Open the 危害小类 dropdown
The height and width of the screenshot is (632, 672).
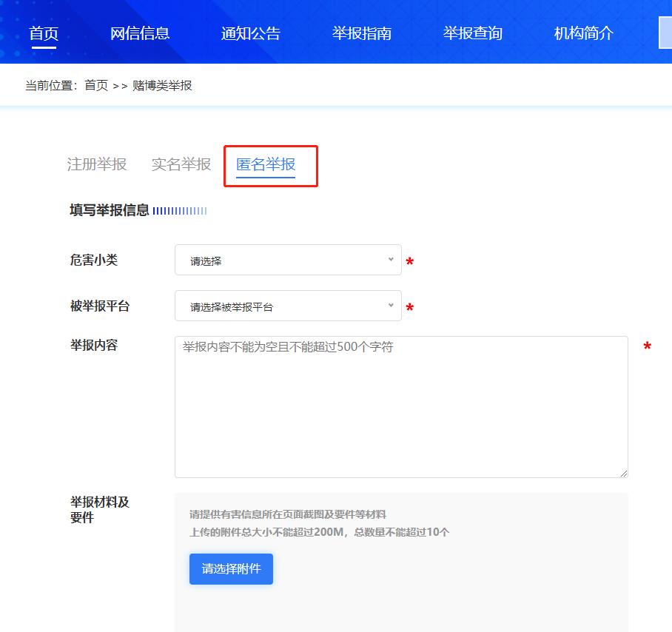[288, 260]
